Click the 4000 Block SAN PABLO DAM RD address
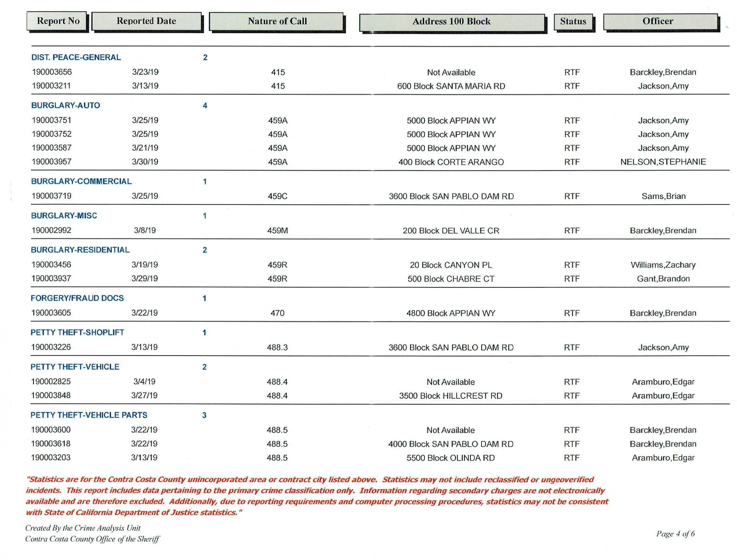The image size is (737, 560). click(450, 444)
